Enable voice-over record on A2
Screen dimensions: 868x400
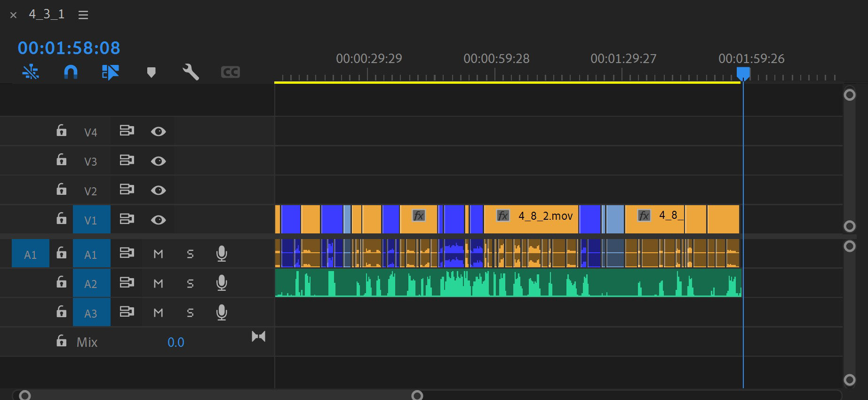pyautogui.click(x=222, y=283)
